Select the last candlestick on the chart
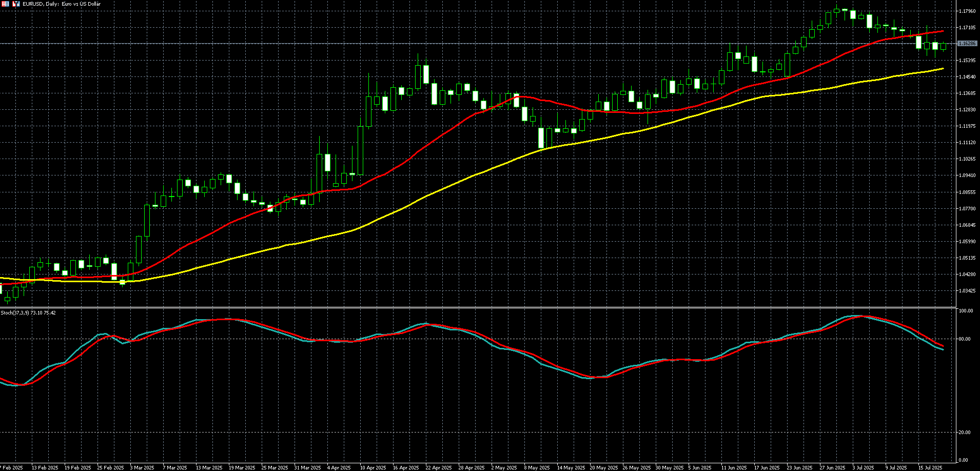 (943, 46)
